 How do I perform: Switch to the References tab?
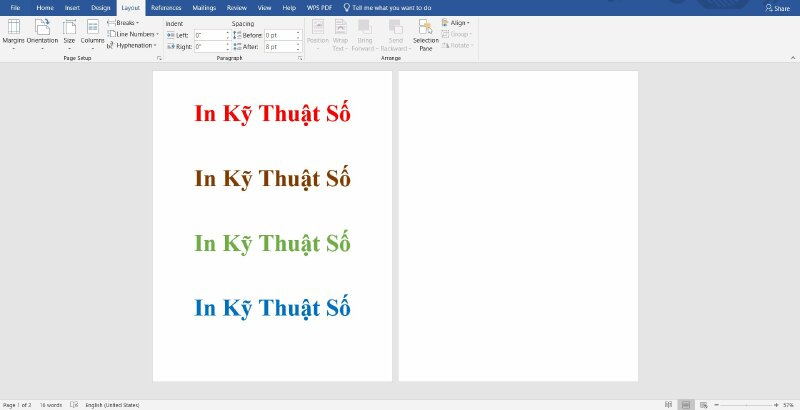166,8
